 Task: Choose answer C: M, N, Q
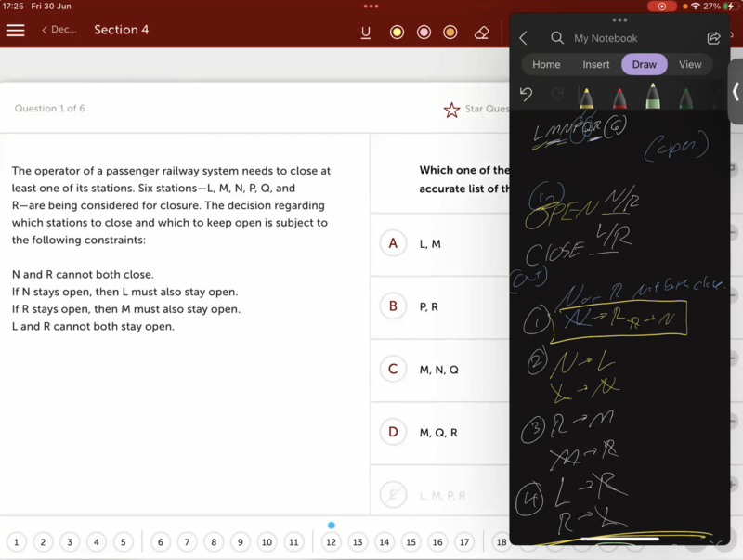tap(393, 370)
